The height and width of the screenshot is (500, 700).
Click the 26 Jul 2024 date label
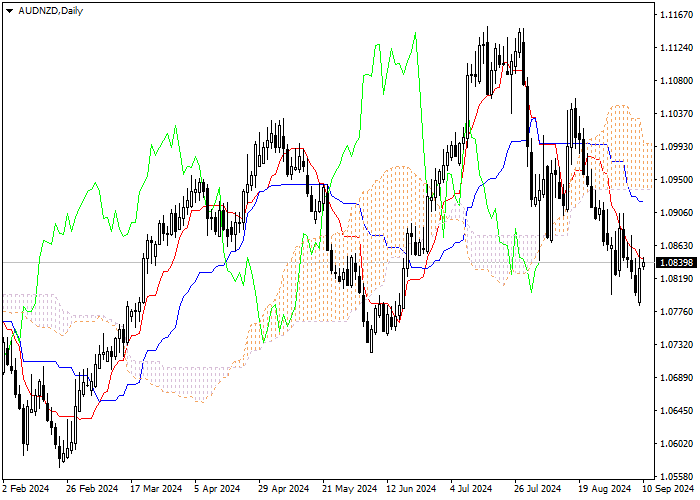tap(538, 489)
